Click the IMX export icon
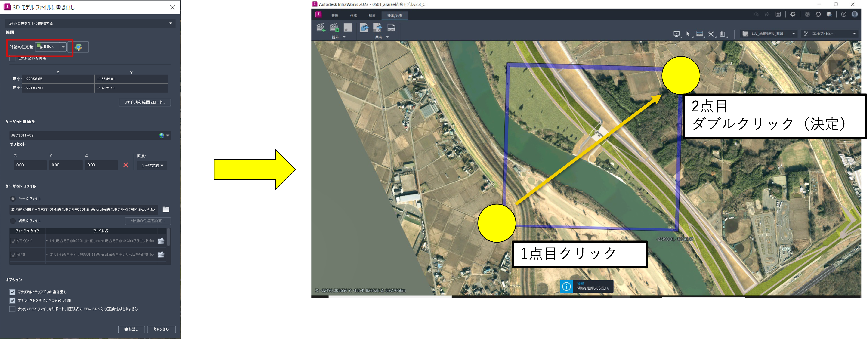This screenshot has width=868, height=339. click(x=377, y=28)
